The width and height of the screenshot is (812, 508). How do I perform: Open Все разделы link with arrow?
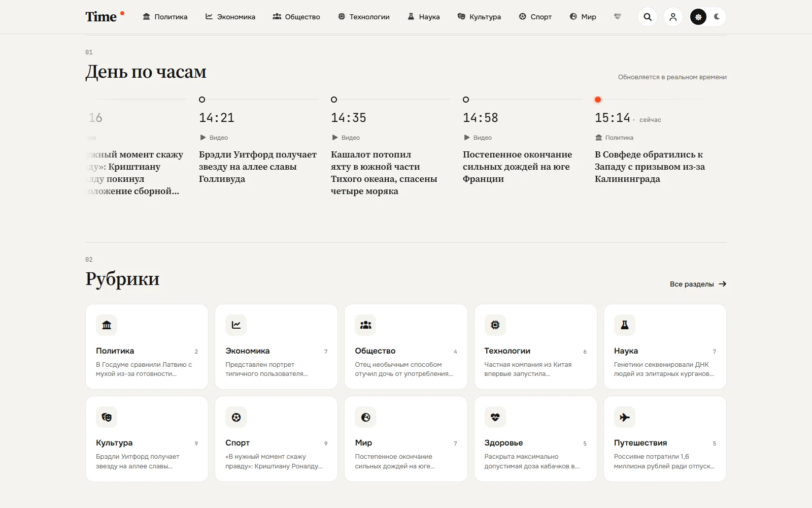click(698, 284)
